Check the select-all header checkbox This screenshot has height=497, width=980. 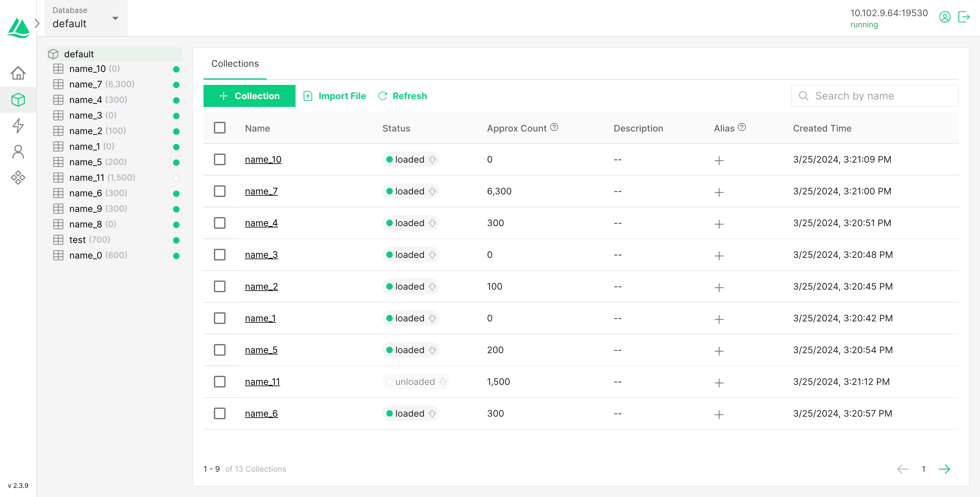[x=219, y=128]
